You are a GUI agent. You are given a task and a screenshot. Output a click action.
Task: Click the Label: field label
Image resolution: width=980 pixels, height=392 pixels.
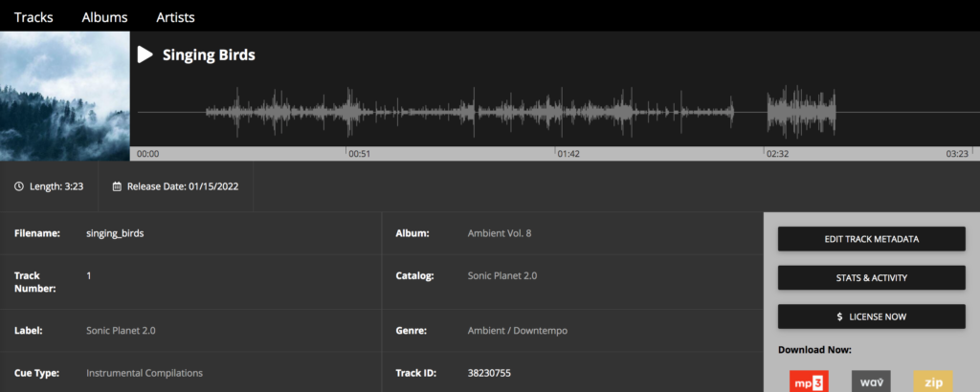(x=28, y=331)
